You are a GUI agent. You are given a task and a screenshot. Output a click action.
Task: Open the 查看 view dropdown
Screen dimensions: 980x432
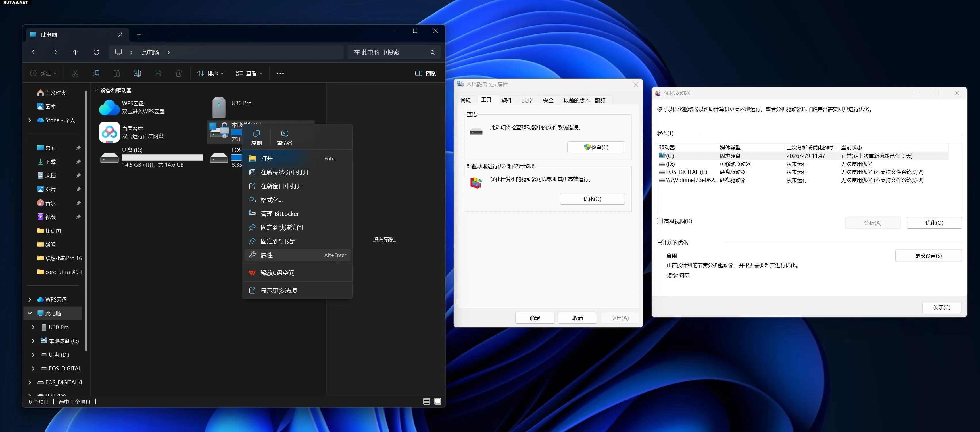pyautogui.click(x=249, y=74)
